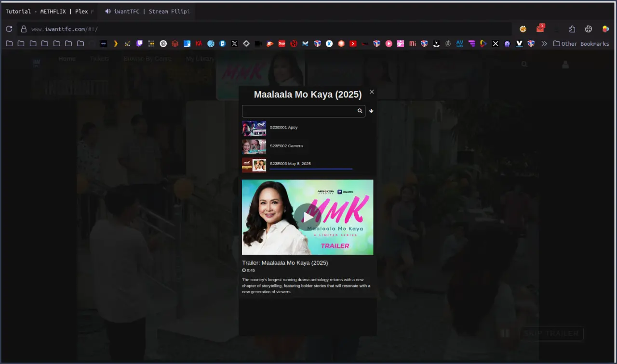Screen dimensions: 617x364
Task: Open the ChatGPT bookmark icon
Action: [163, 43]
